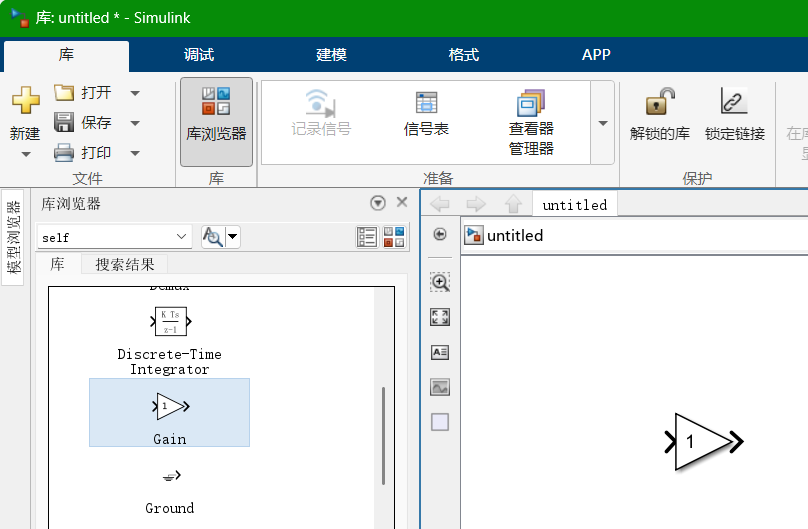Print using the 打印 button
This screenshot has width=808, height=529.
(x=83, y=152)
